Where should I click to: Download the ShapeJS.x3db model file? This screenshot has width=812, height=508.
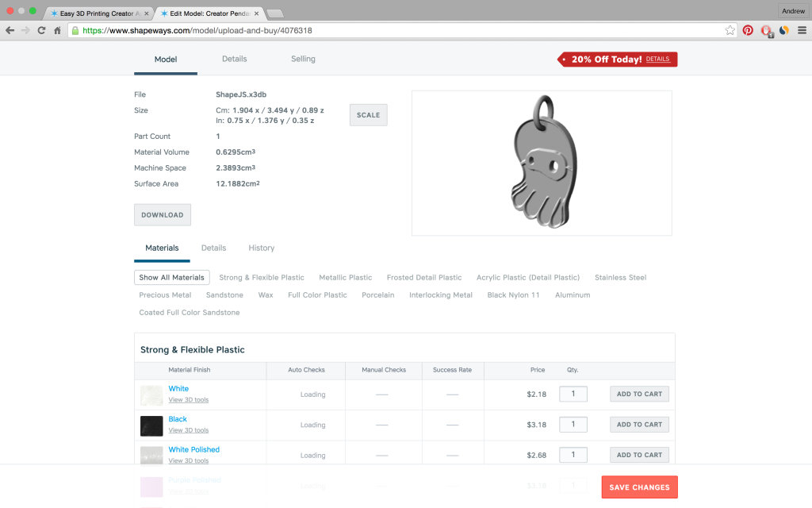[x=162, y=214]
